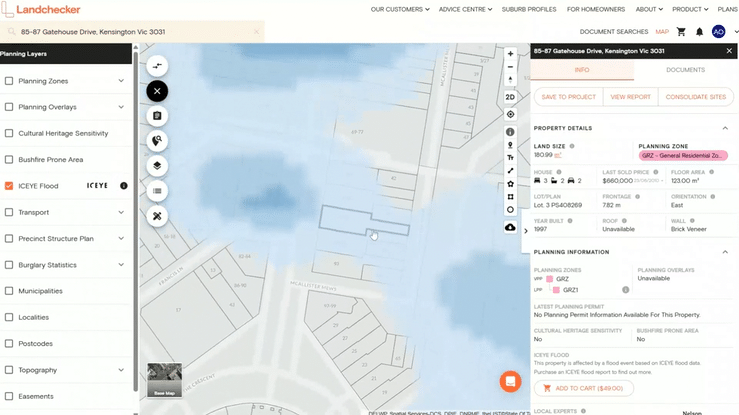This screenshot has height=415, width=739.
Task: Click the GRZ planning zone pink pill
Action: point(683,155)
